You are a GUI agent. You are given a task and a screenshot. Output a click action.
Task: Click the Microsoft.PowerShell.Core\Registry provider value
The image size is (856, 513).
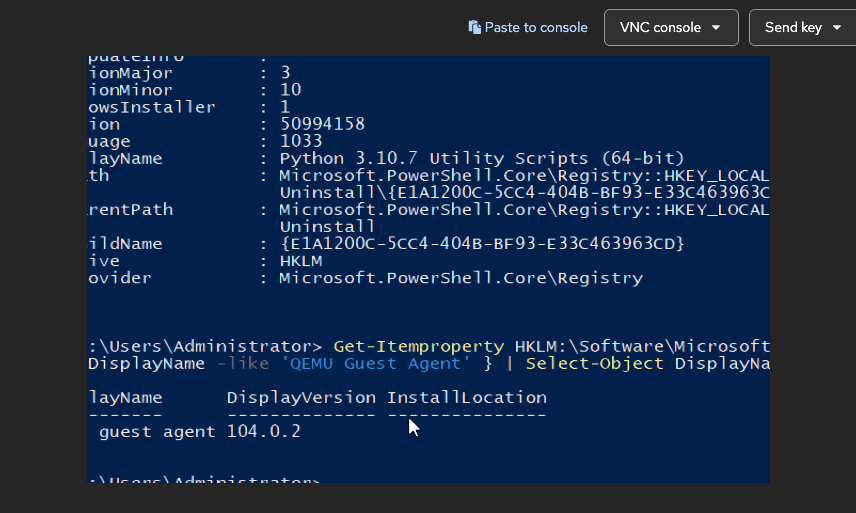point(460,278)
